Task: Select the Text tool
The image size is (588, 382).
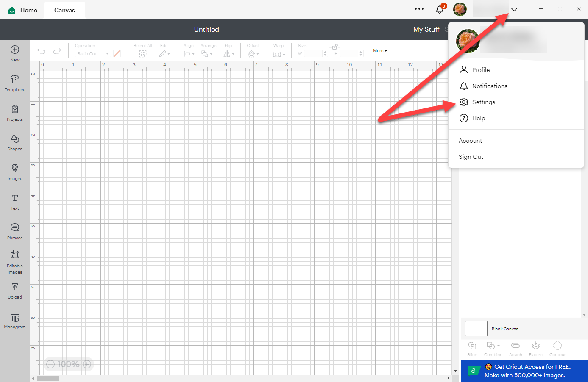Action: point(15,202)
